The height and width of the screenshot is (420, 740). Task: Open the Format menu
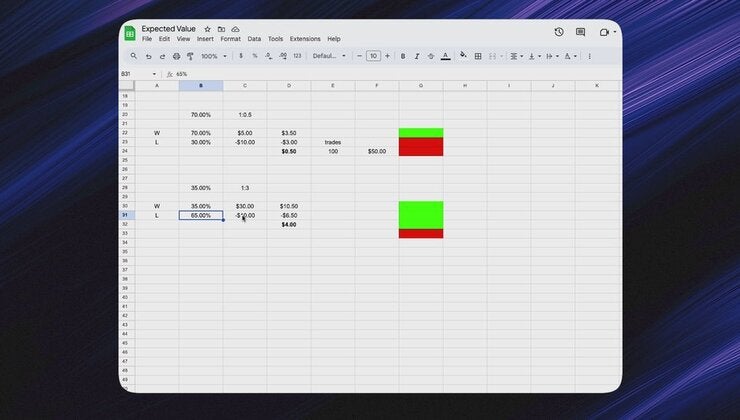(x=230, y=39)
